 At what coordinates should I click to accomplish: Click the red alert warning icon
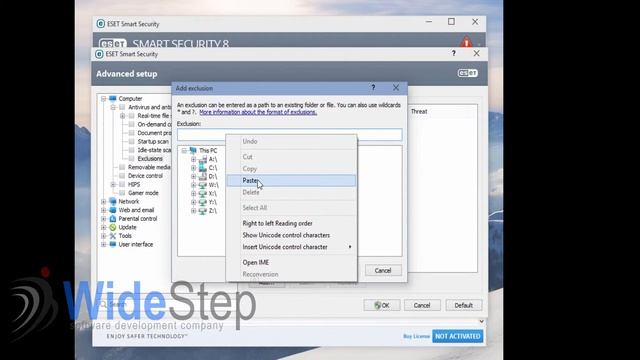click(x=466, y=42)
